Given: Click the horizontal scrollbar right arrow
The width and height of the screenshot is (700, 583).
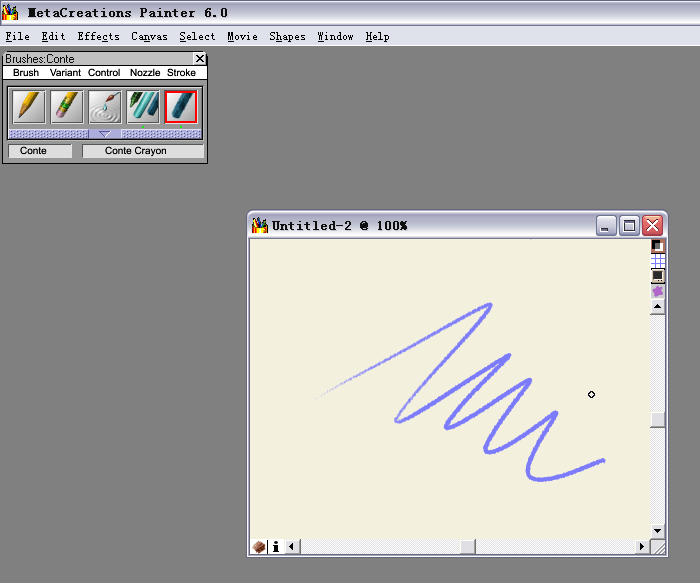Looking at the screenshot, I should click(642, 546).
